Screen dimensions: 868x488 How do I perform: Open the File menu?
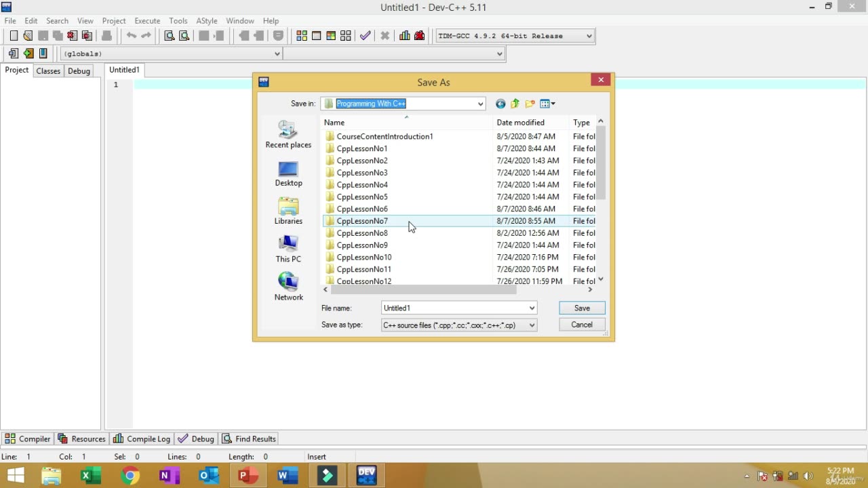10,21
